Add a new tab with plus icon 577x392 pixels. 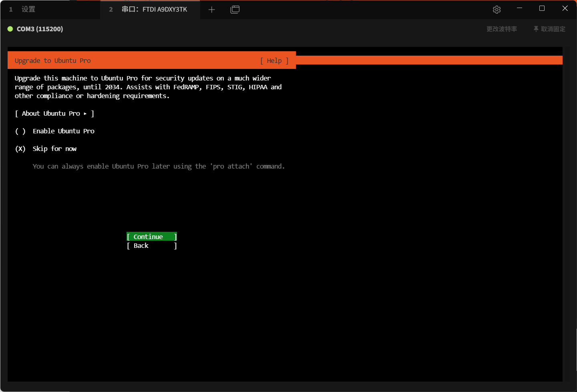coord(212,10)
